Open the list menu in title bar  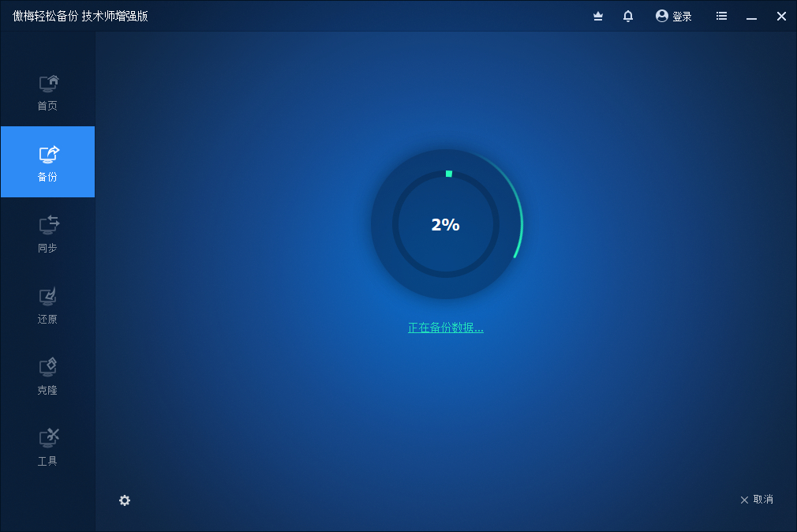(721, 17)
